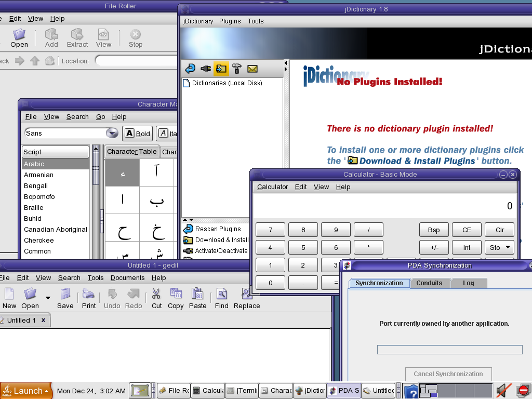Image resolution: width=532 pixels, height=399 pixels.
Task: Open the dropdown arrow beside gedit Open button
Action: (x=48, y=298)
